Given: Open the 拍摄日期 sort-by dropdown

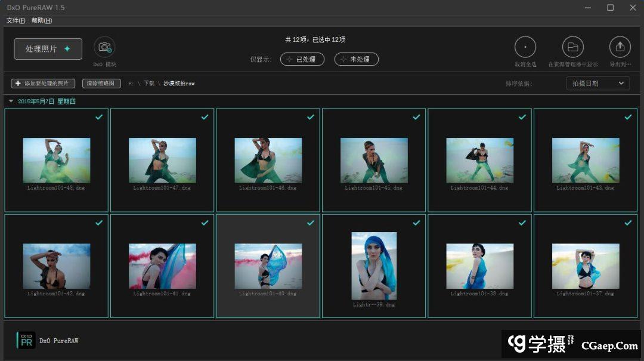Looking at the screenshot, I should click(x=597, y=84).
